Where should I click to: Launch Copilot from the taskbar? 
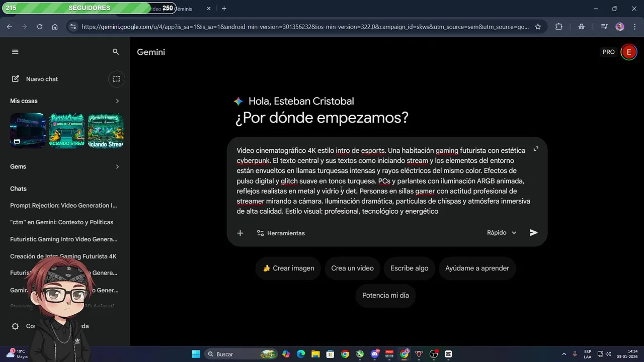point(286,354)
